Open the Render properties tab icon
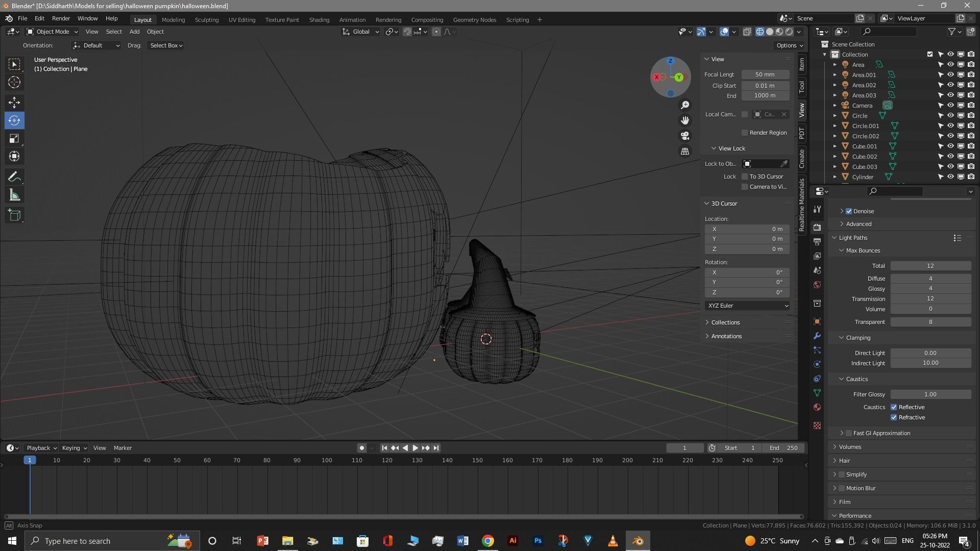 pyautogui.click(x=817, y=227)
